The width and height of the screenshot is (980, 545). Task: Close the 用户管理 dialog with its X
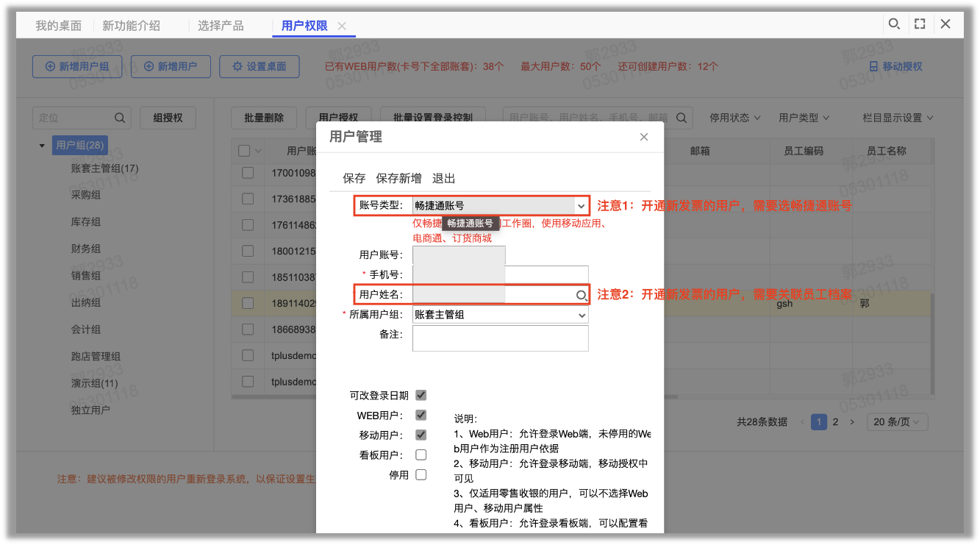pos(644,137)
